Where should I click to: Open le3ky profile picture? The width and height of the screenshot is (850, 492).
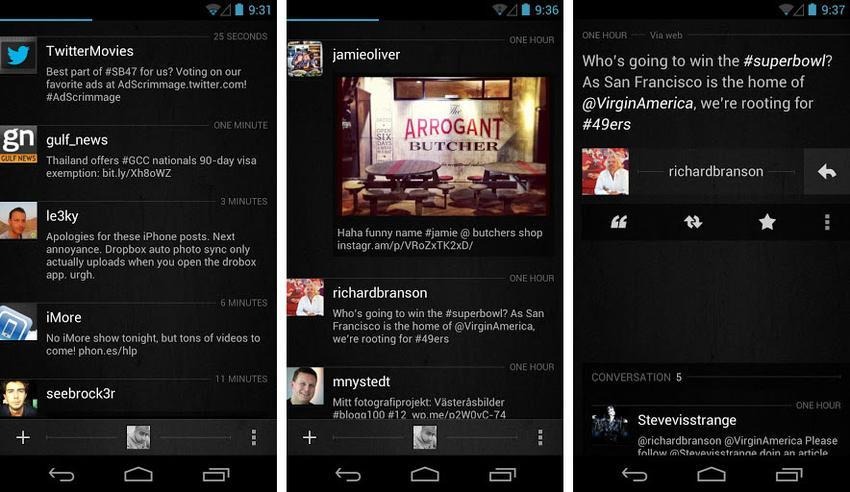coord(18,221)
